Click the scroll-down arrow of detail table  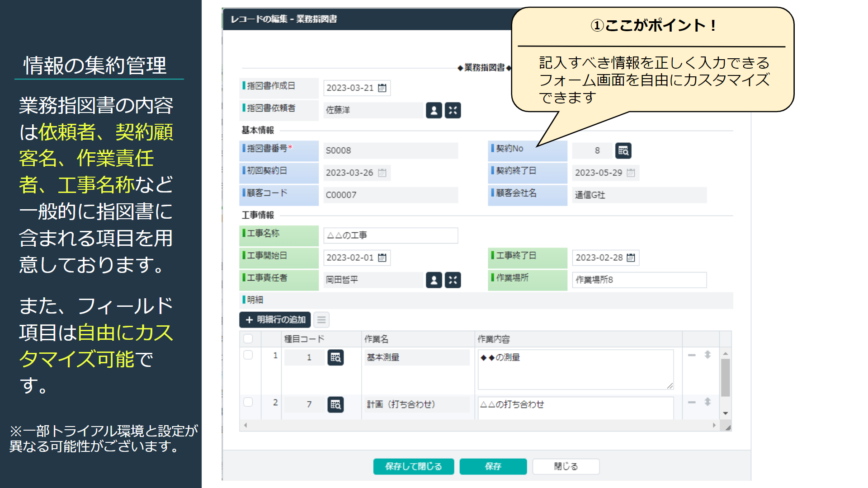(725, 413)
